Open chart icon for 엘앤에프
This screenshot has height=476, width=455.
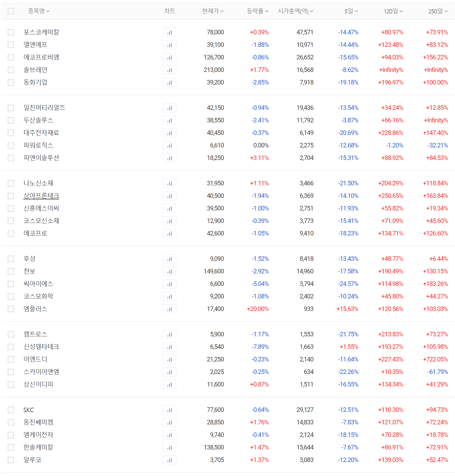pyautogui.click(x=169, y=45)
